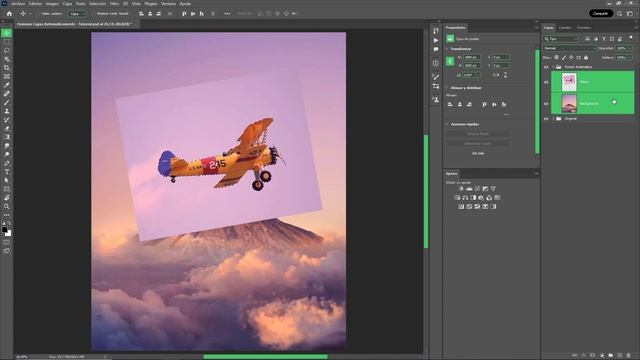Collapse the Fusión Automática group
This screenshot has width=640, height=360.
(553, 67)
